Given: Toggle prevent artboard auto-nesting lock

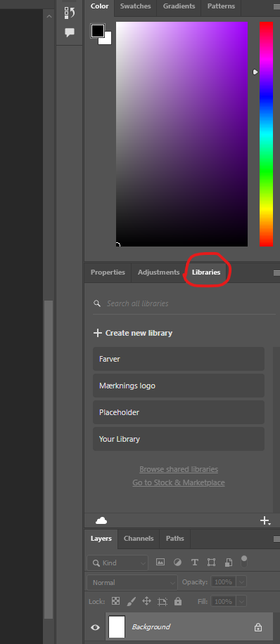Looking at the screenshot, I should pos(163,602).
